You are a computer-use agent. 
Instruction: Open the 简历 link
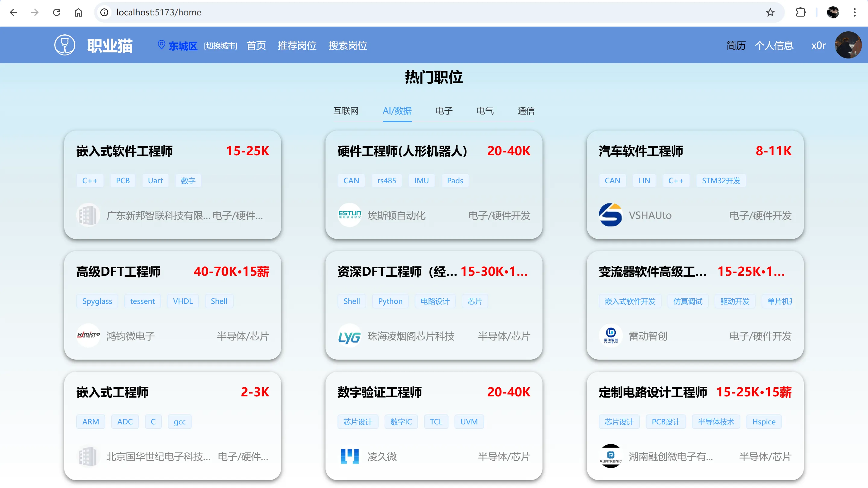click(736, 46)
